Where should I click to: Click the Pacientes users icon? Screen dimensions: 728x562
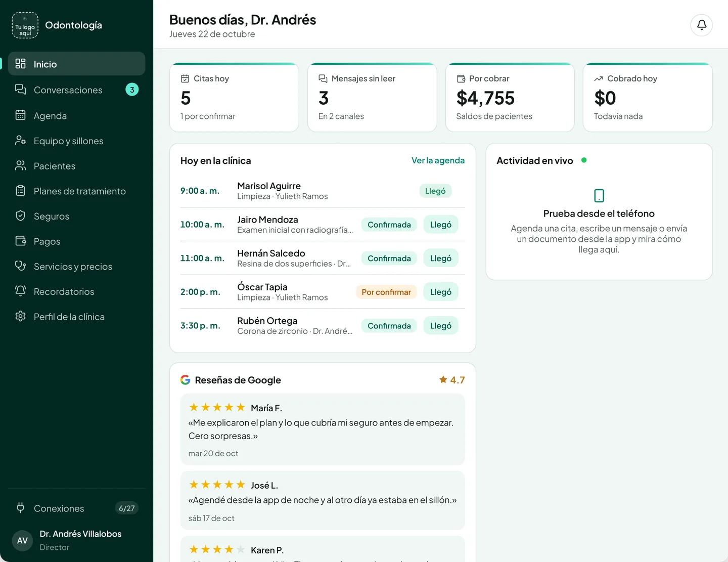(x=20, y=166)
